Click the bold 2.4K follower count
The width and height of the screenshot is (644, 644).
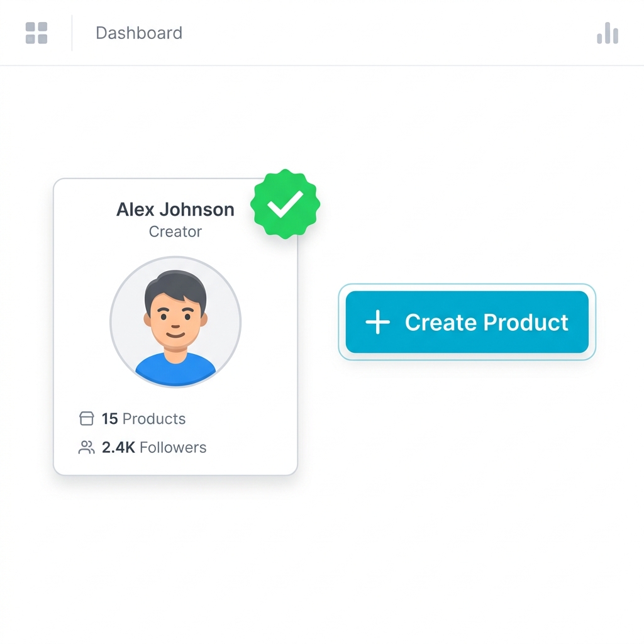tap(118, 447)
